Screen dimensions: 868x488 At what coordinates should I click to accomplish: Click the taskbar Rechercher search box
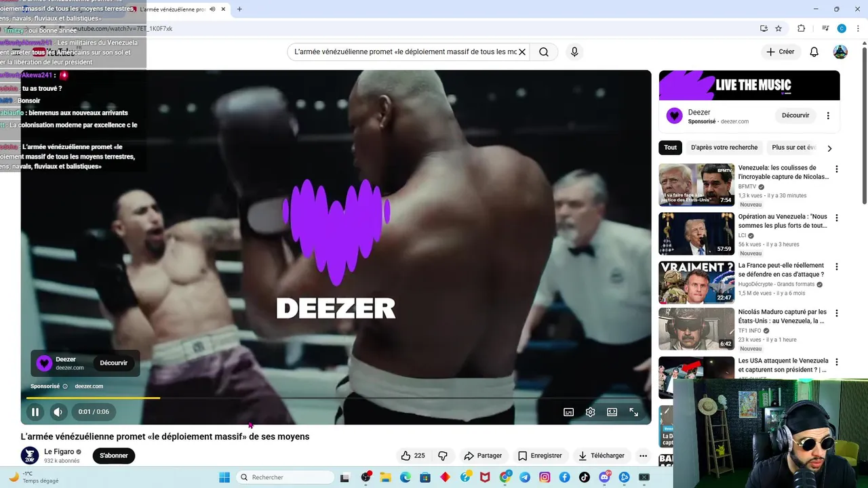pos(285,477)
